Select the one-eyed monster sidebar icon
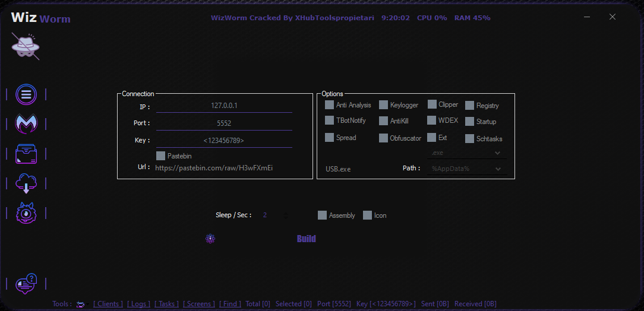Viewport: 644px width, 311px height. (26, 213)
